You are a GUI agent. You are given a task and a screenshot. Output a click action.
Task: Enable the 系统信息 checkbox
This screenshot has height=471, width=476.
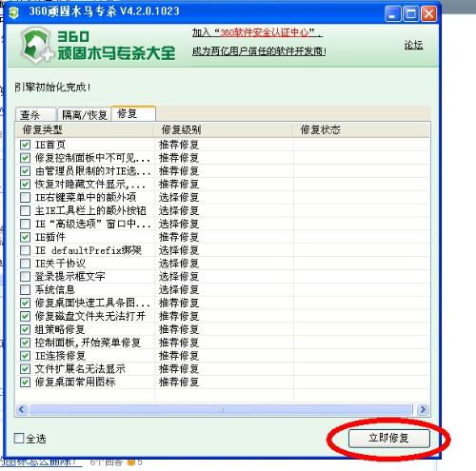coord(25,289)
